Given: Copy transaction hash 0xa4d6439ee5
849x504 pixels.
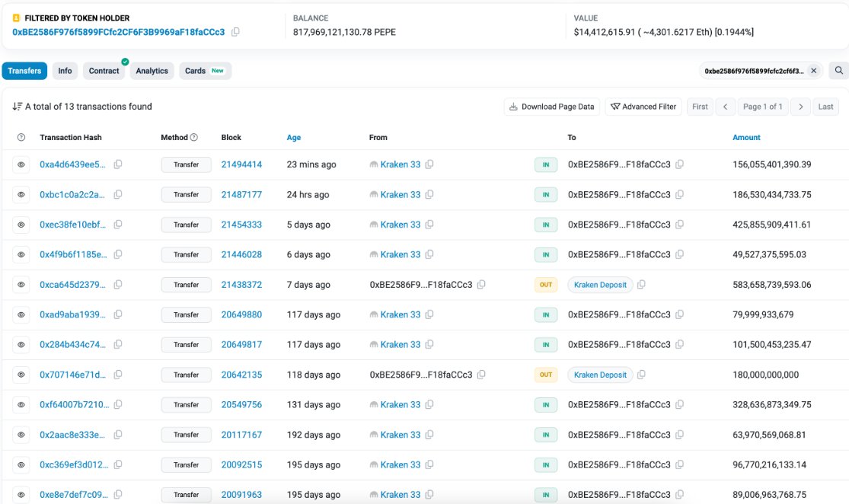Looking at the screenshot, I should pos(118,164).
